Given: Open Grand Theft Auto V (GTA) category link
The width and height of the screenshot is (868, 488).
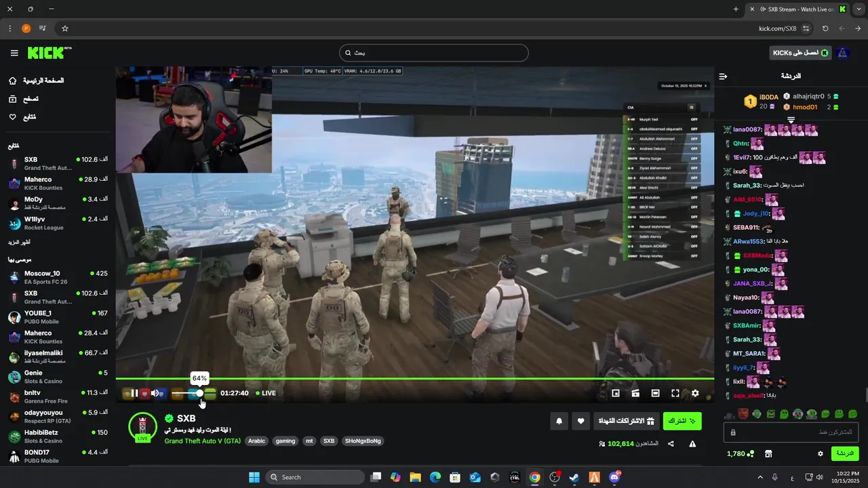Looking at the screenshot, I should pos(202,441).
